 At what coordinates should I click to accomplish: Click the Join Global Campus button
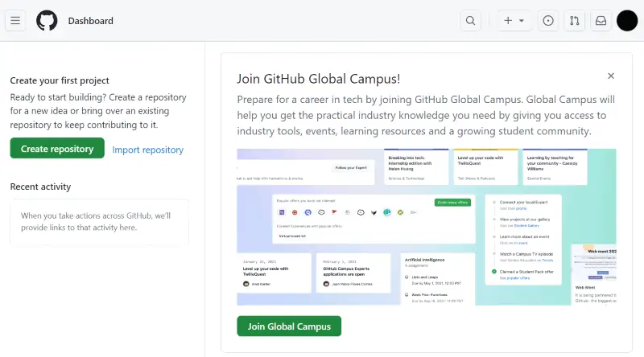[289, 326]
